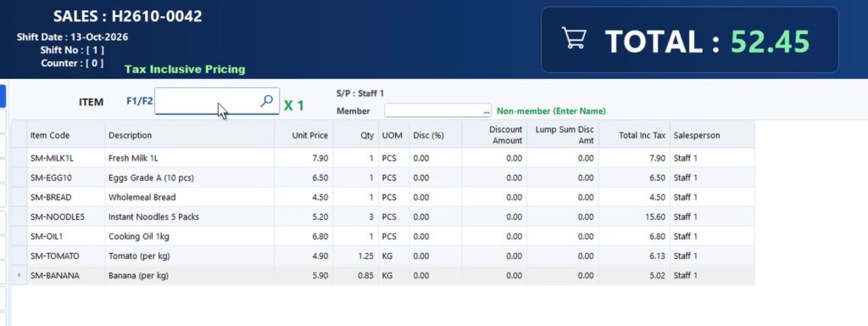Sort by the Description column header

coord(189,135)
